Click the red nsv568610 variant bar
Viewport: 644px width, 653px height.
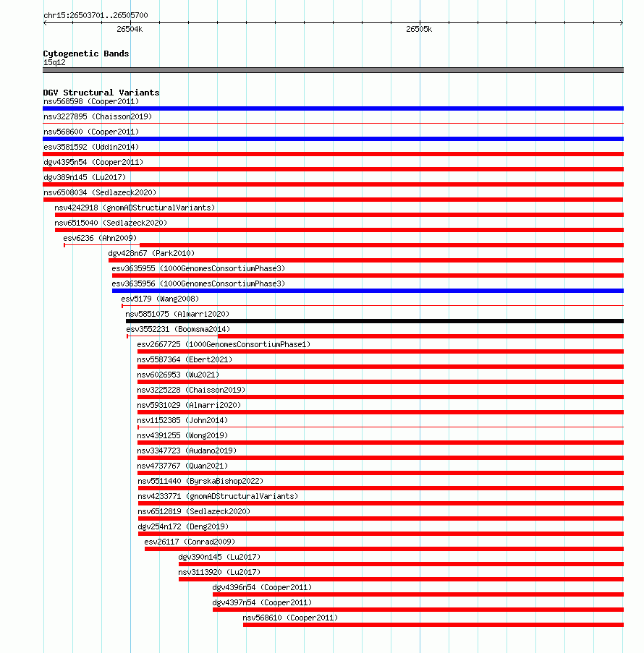(x=433, y=625)
